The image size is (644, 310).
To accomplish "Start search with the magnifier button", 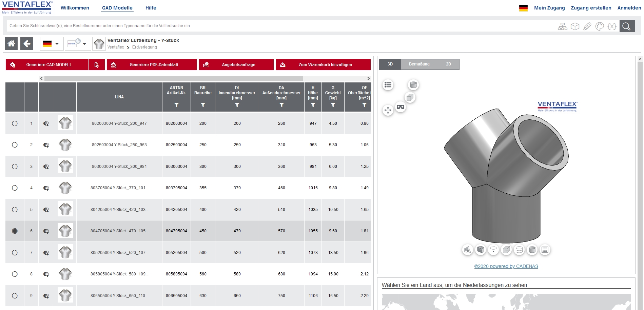I will pyautogui.click(x=627, y=26).
